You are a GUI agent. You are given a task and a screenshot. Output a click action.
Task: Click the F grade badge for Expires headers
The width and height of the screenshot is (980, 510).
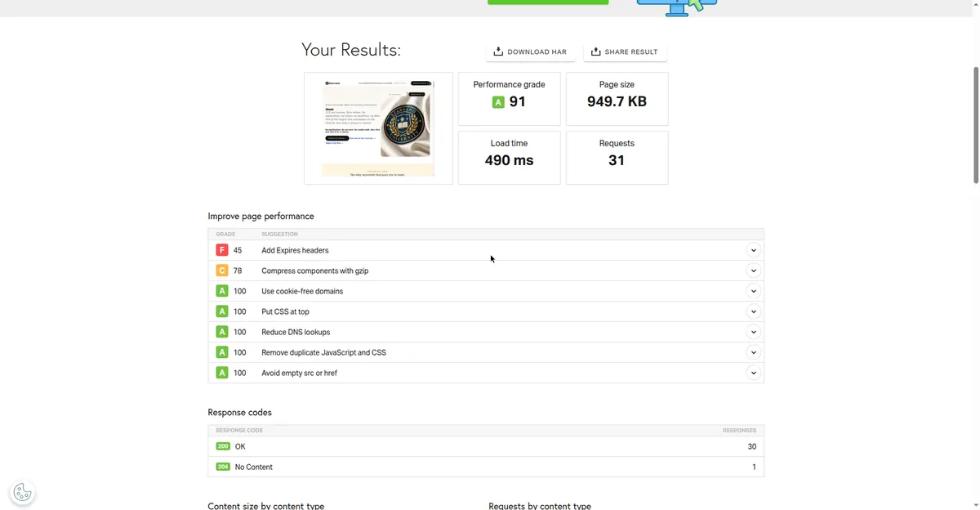[x=222, y=250]
